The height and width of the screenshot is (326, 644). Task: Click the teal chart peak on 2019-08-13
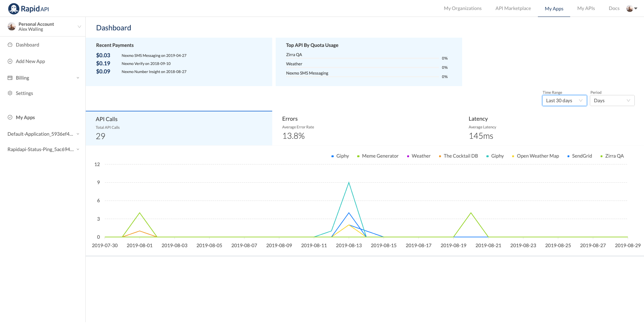point(349,183)
